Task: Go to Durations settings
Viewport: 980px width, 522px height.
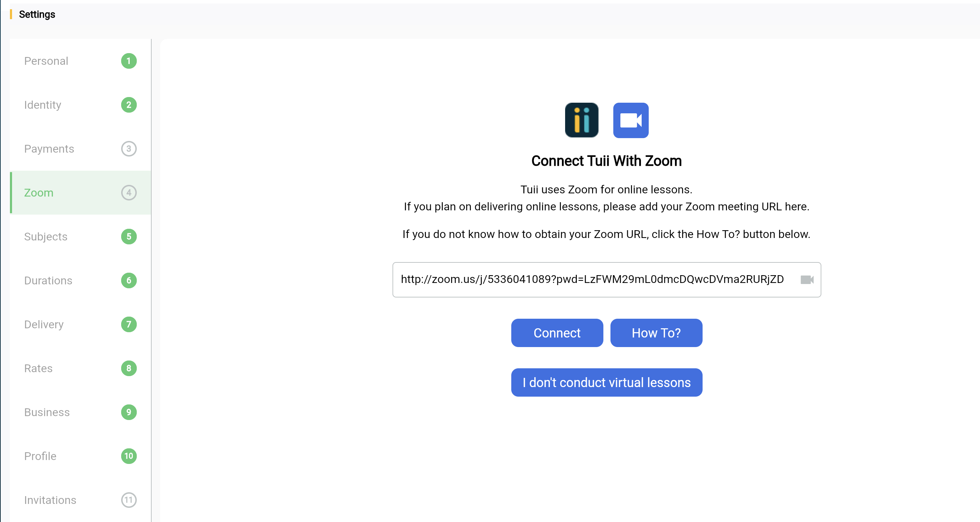Action: pos(48,280)
